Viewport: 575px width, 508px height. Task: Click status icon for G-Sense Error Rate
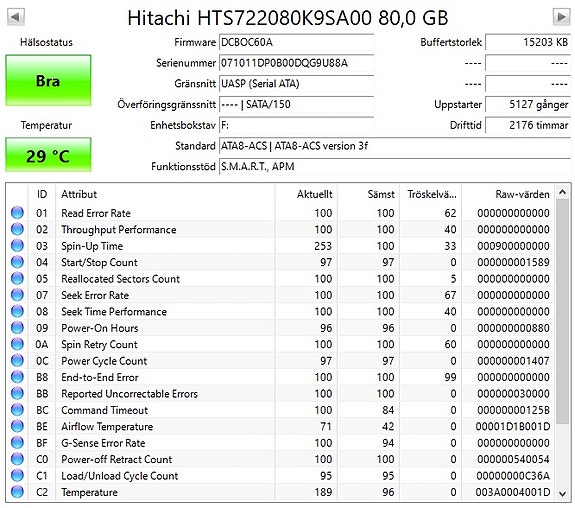17,443
